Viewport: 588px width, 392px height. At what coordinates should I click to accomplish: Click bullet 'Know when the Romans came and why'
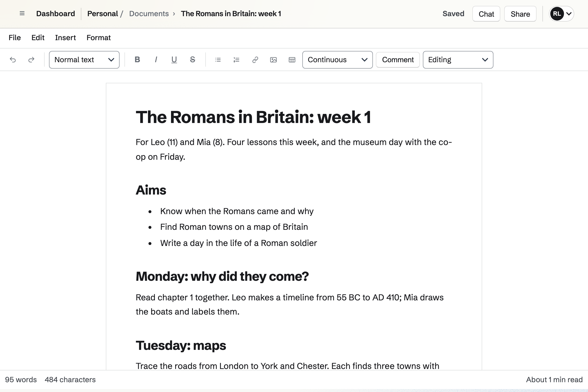pyautogui.click(x=237, y=211)
